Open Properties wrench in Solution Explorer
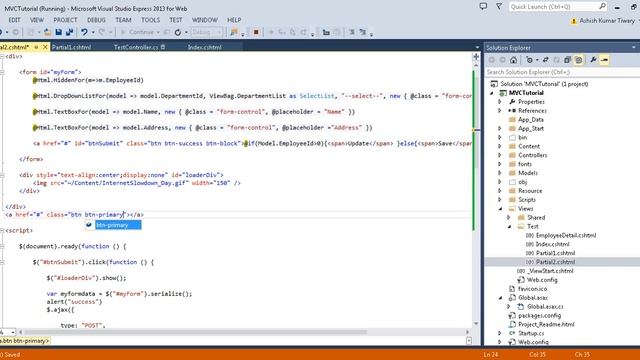This screenshot has width=640, height=360. click(593, 60)
